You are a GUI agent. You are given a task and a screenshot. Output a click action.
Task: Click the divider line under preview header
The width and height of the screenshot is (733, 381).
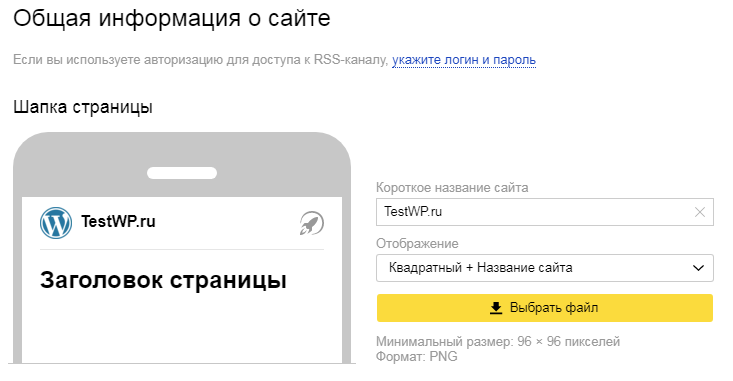tap(182, 250)
